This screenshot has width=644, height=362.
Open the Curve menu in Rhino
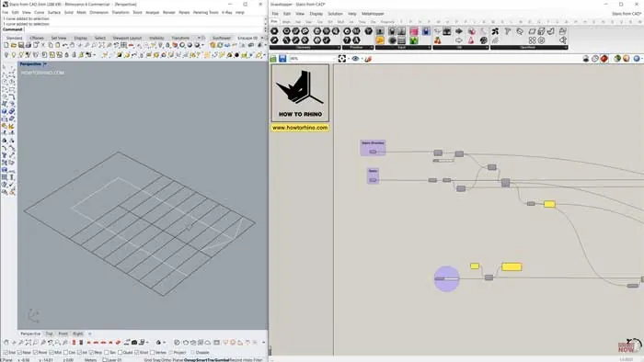tap(40, 13)
